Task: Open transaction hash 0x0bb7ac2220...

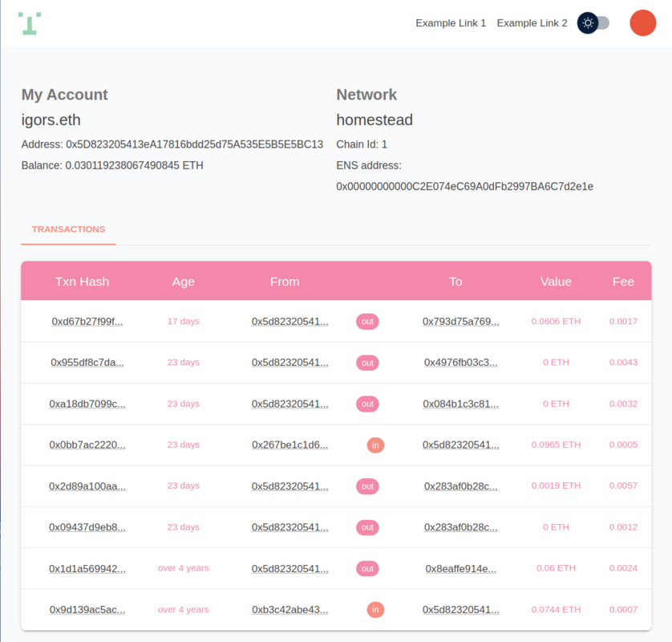Action: (87, 445)
